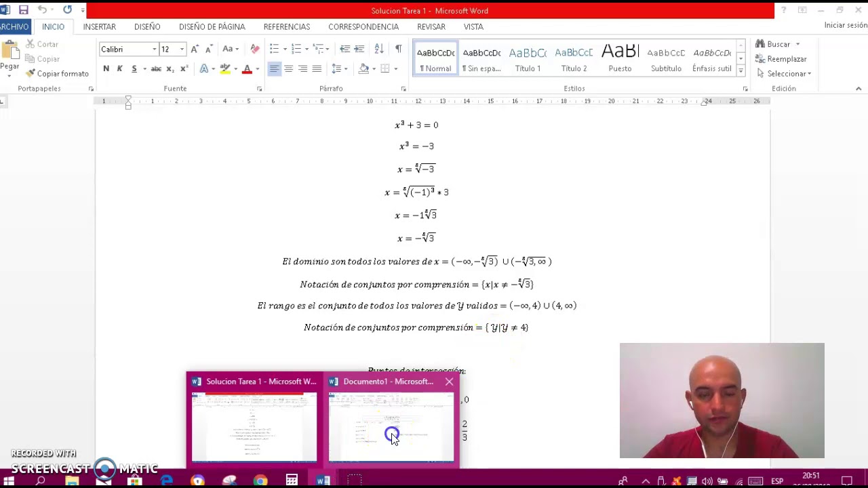This screenshot has width=868, height=488.
Task: Click the sort icon in Párrafo group
Action: (379, 49)
